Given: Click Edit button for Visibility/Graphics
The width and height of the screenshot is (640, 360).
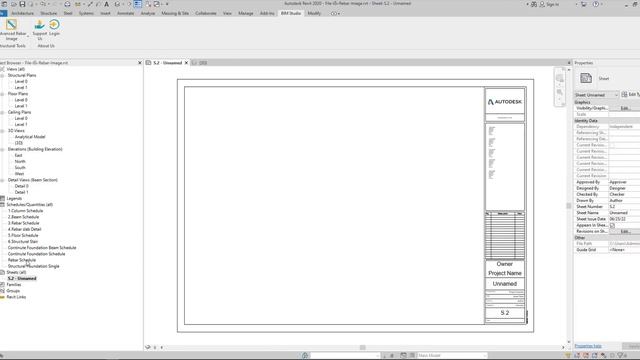Looking at the screenshot, I should [x=624, y=108].
